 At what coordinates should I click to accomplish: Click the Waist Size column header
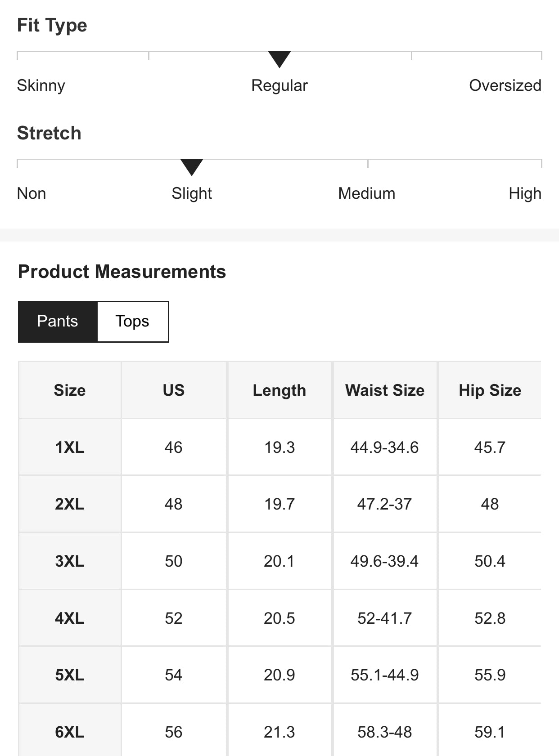385,390
